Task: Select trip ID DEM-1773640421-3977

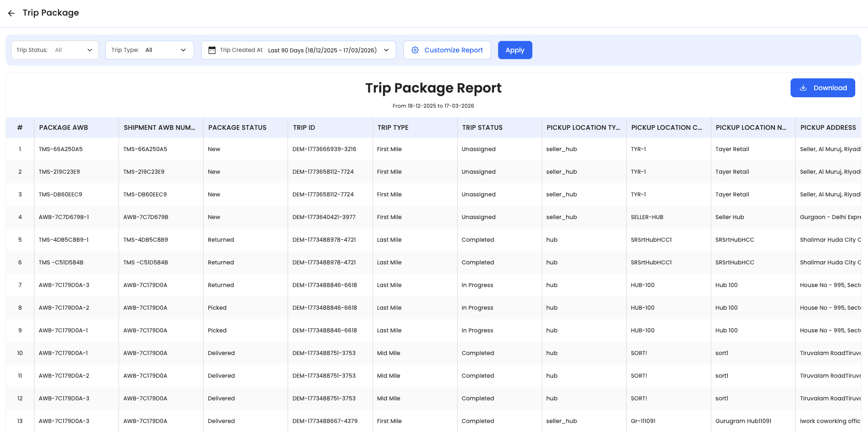Action: pos(324,217)
